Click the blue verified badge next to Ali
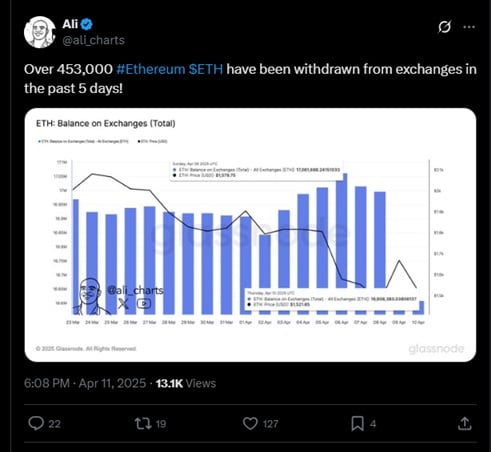491x452 pixels. tap(87, 24)
